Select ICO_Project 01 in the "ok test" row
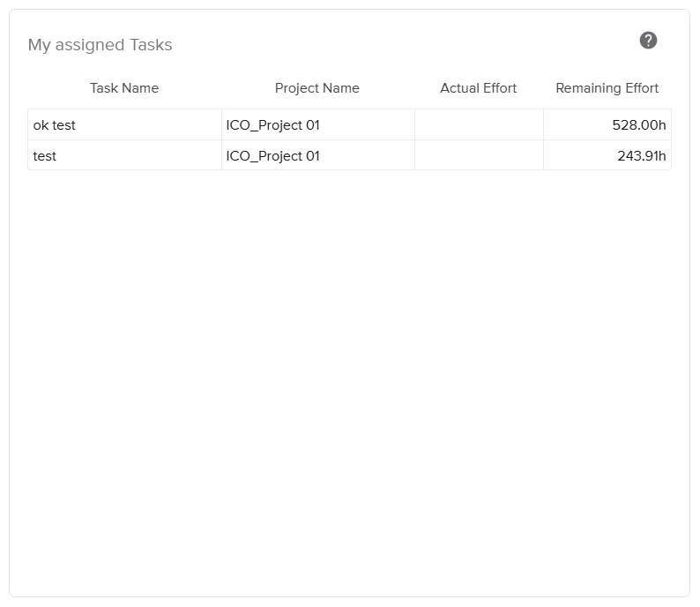 (x=272, y=125)
